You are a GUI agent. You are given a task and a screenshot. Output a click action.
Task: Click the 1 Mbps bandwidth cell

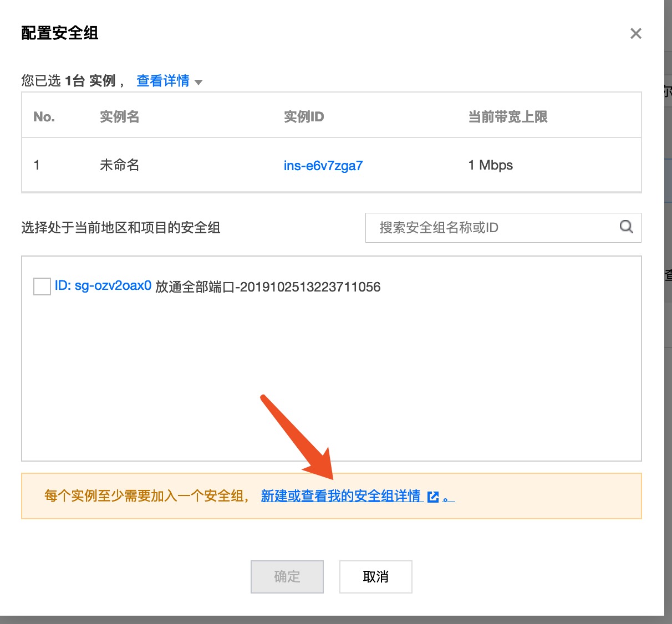click(x=490, y=165)
